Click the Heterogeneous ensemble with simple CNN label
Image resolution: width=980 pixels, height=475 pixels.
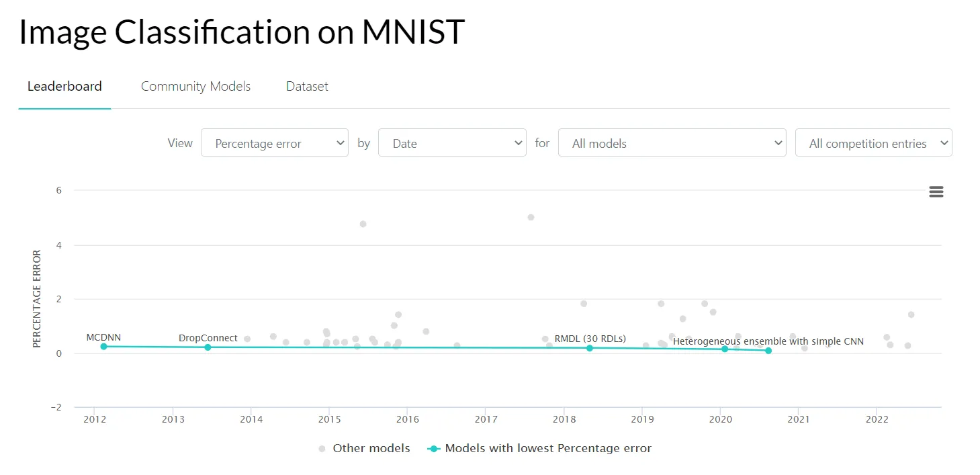point(768,341)
